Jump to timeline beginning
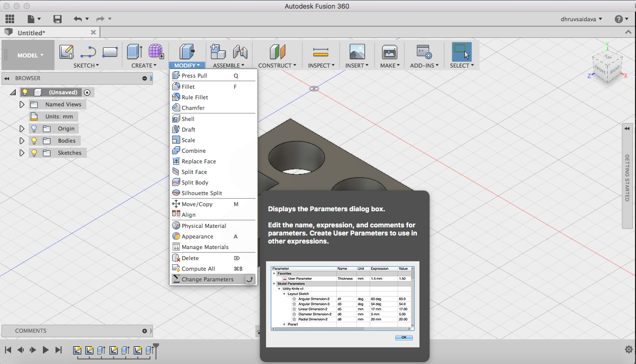This screenshot has height=364, width=636. [8, 349]
